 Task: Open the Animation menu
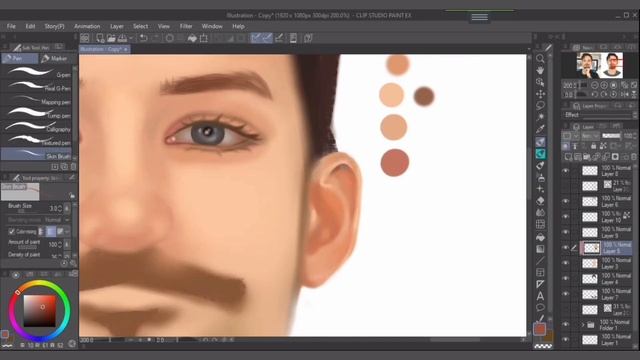(x=87, y=26)
